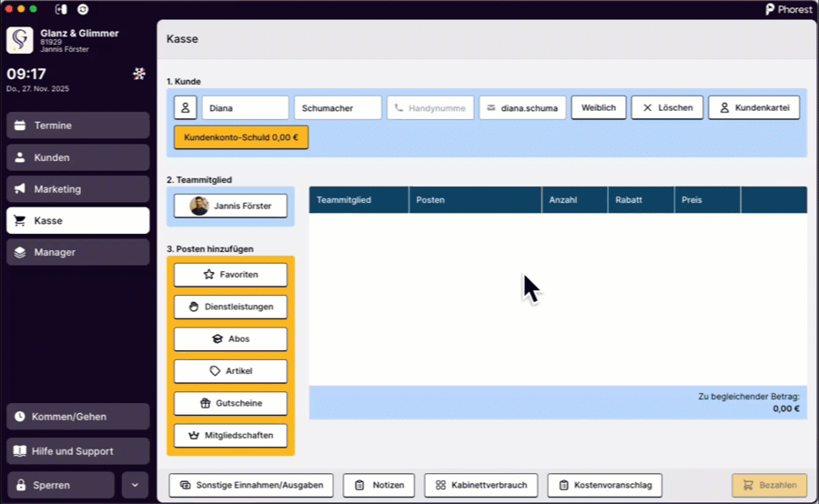Viewport: 819px width, 504px height.
Task: Open the Abos subscriptions list
Action: point(230,339)
